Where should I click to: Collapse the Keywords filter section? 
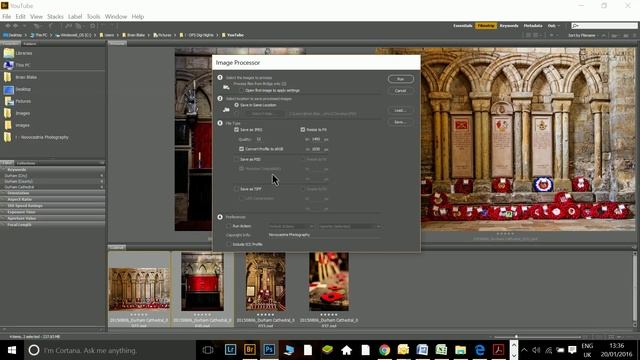point(53,169)
